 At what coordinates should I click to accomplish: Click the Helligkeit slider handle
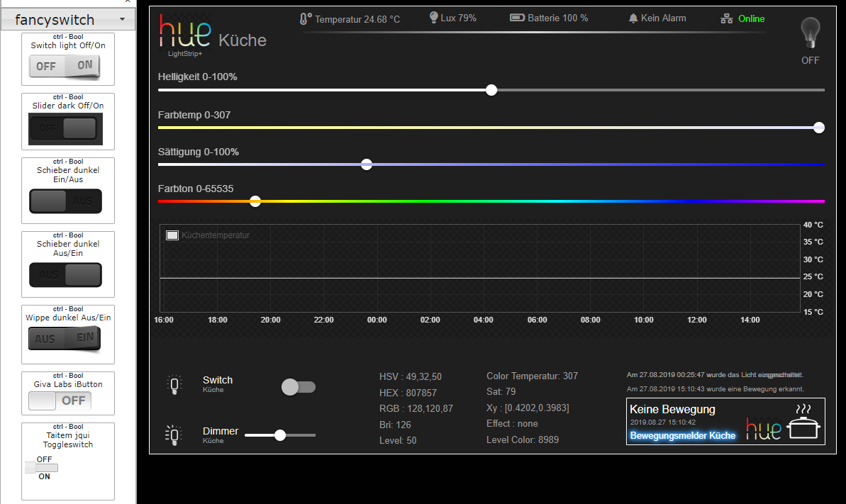pos(491,90)
